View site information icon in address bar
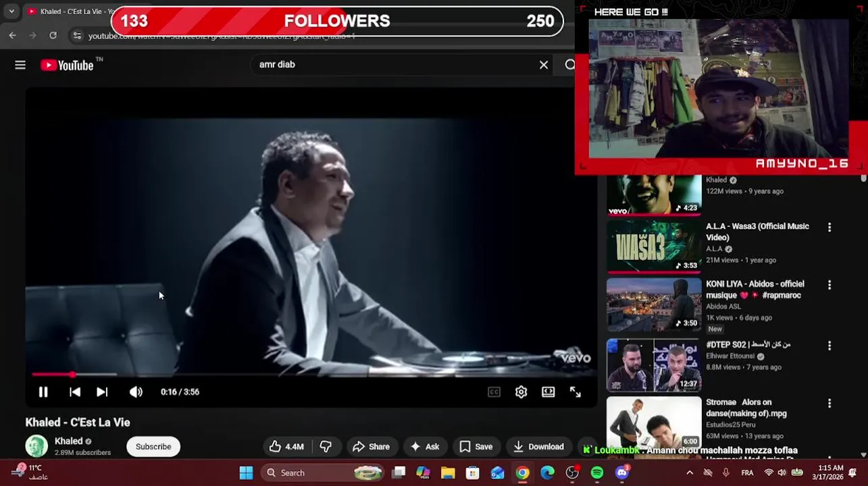The image size is (868, 486). click(78, 36)
